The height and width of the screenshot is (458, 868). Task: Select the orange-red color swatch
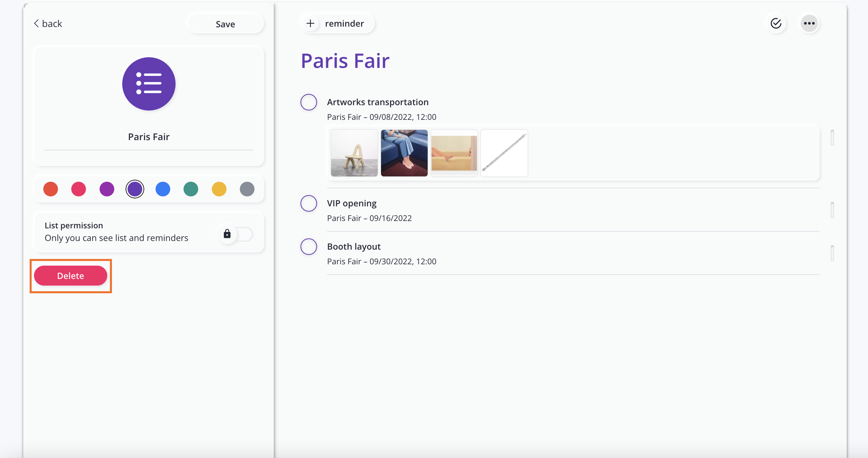click(51, 189)
